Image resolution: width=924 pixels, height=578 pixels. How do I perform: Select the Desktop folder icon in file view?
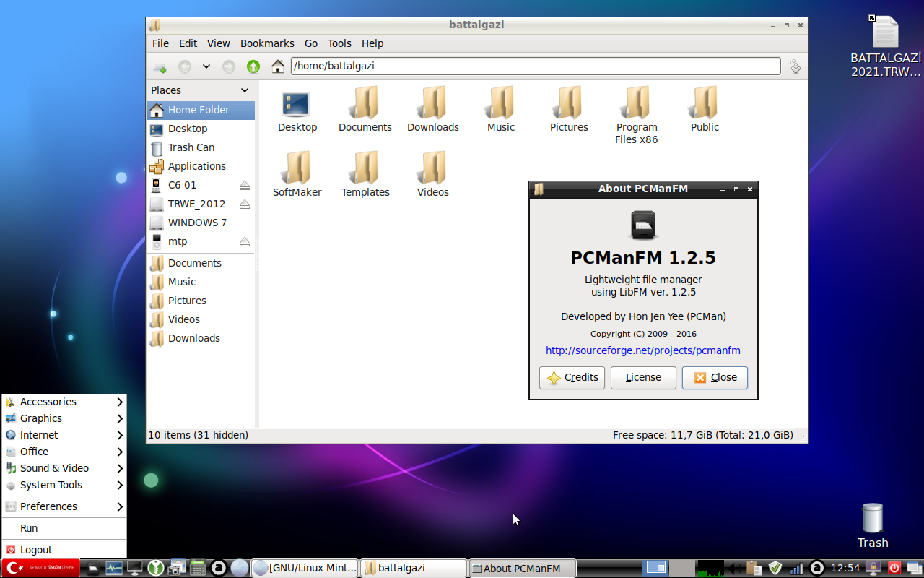click(297, 110)
